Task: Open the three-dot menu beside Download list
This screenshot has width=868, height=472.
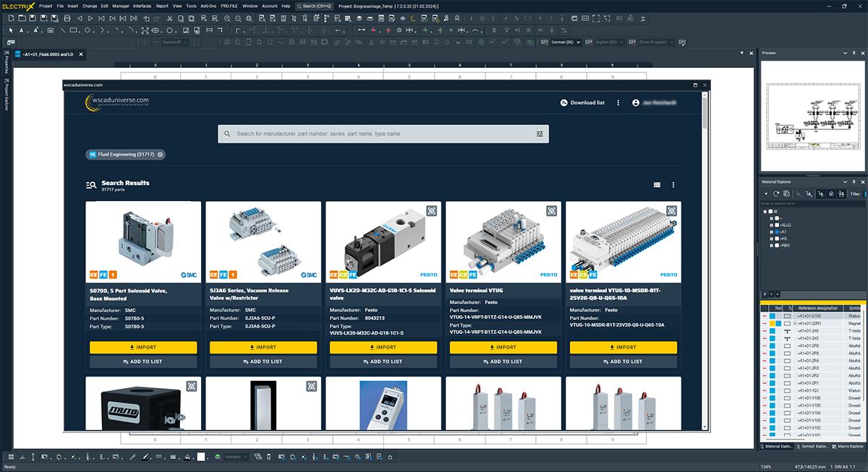Action: point(618,103)
